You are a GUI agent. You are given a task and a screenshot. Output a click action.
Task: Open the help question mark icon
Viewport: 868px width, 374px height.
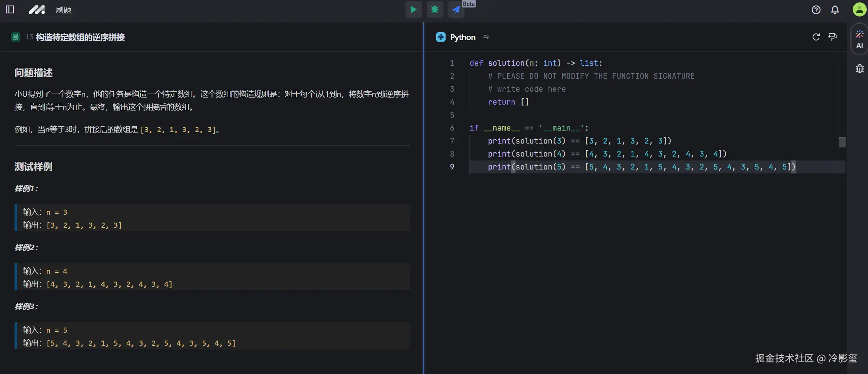click(816, 10)
